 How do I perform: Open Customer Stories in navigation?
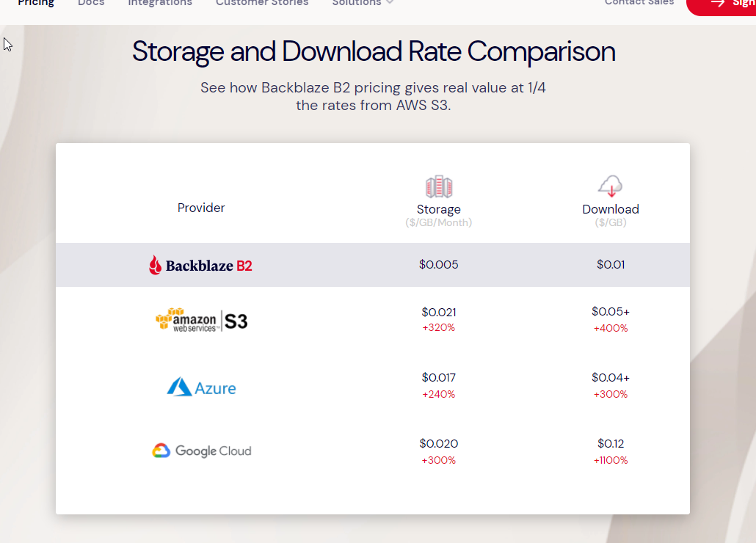point(262,3)
